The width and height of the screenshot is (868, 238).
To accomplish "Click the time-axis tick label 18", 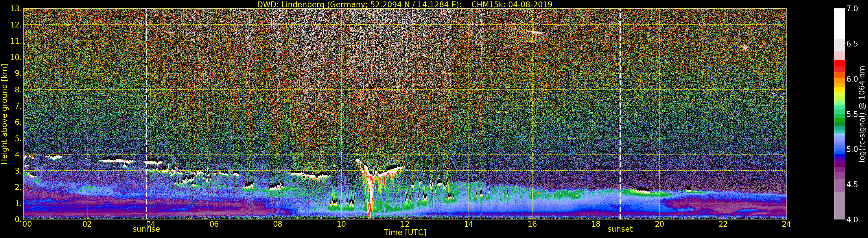I will click(596, 224).
